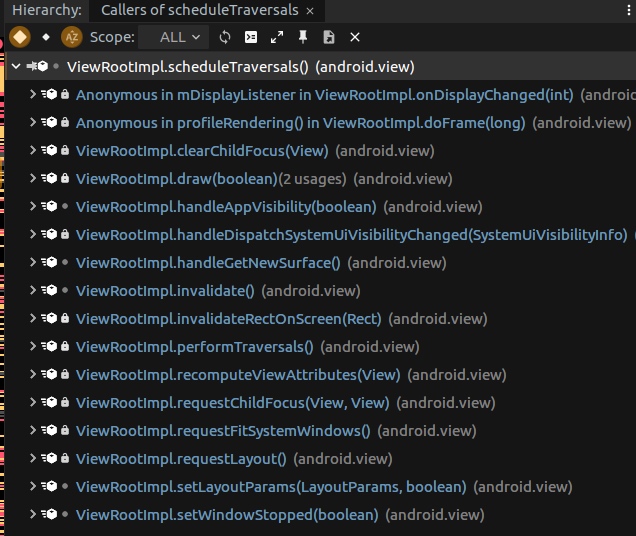The width and height of the screenshot is (636, 536).
Task: Click ViewRootImpl.setWindowStopped(boolean) entry
Action: [x=227, y=515]
